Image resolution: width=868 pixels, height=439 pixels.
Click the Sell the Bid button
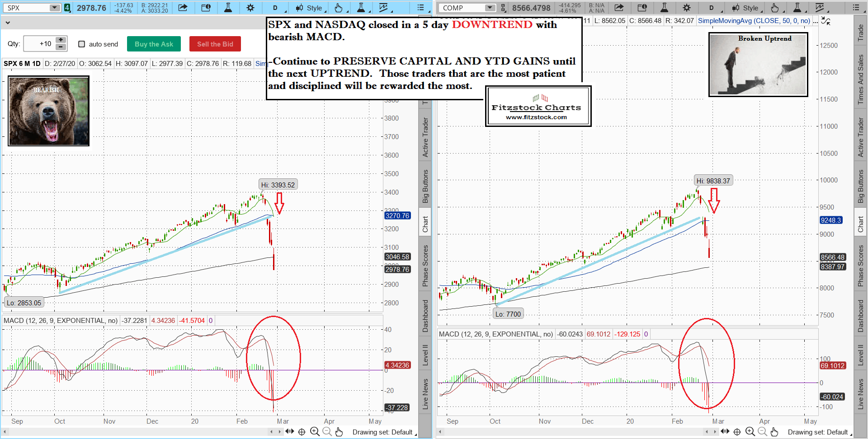[215, 44]
